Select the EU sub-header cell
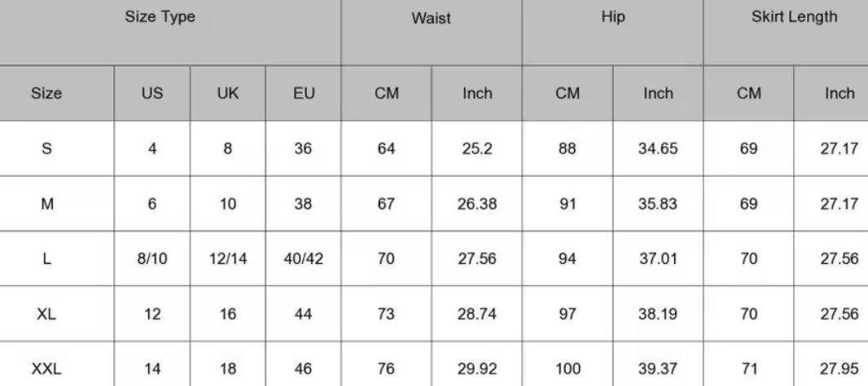 303,94
